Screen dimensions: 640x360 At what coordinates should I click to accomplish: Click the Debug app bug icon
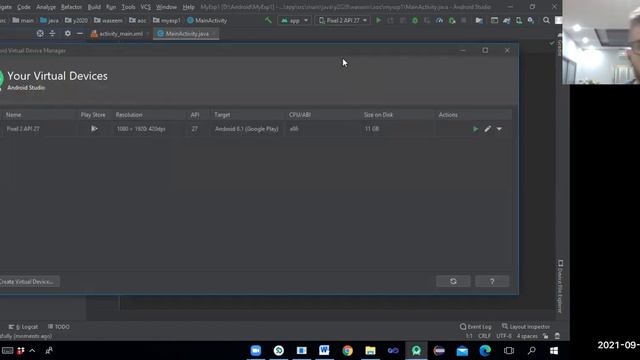[x=415, y=20]
